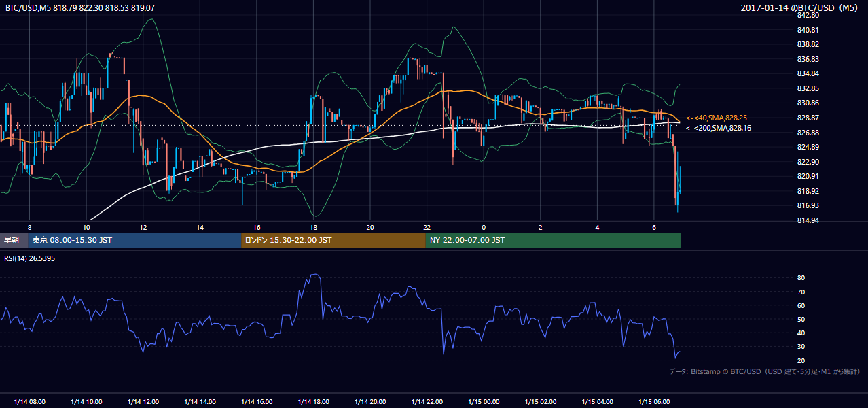Click price axis value 836.83
The image size is (868, 408).
[x=808, y=59]
